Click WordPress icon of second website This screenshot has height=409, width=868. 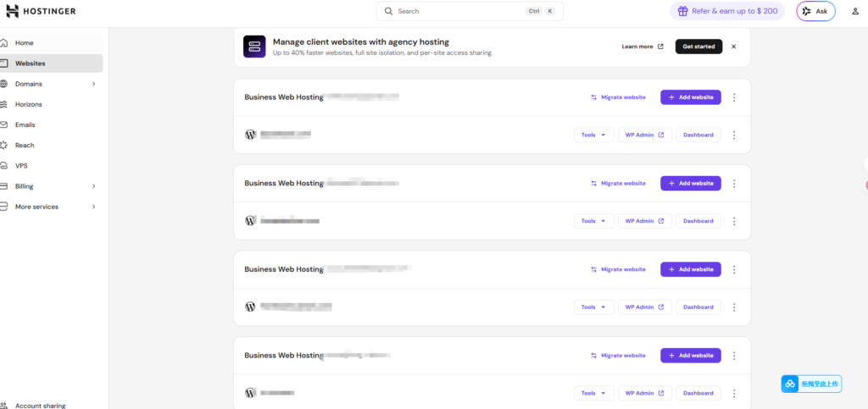point(250,220)
